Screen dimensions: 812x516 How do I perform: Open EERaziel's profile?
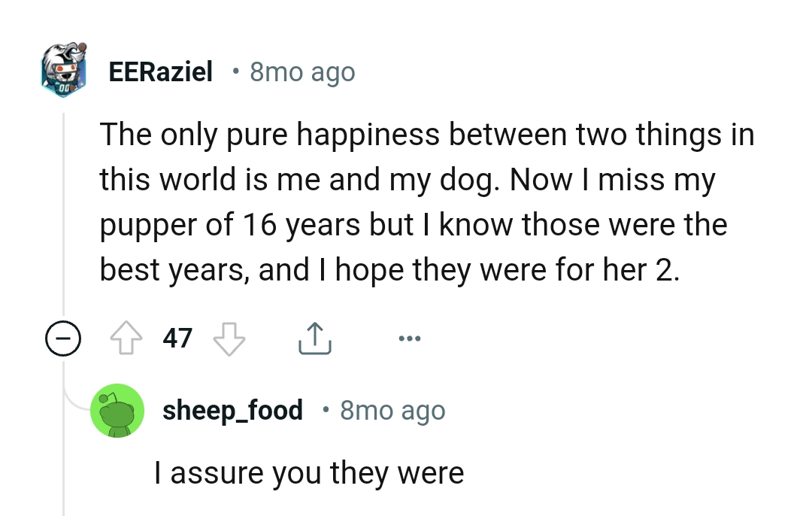pos(160,71)
